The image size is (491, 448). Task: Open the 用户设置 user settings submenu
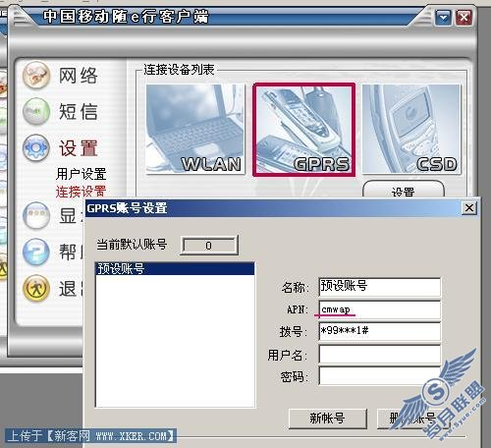[x=82, y=174]
